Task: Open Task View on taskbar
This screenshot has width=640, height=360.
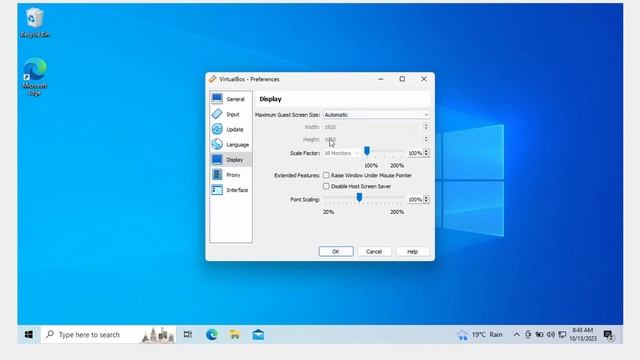Action: coord(188,335)
